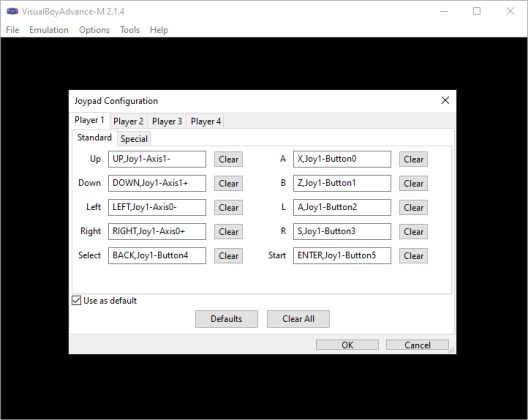
Task: Click the Clear All button
Action: [298, 319]
